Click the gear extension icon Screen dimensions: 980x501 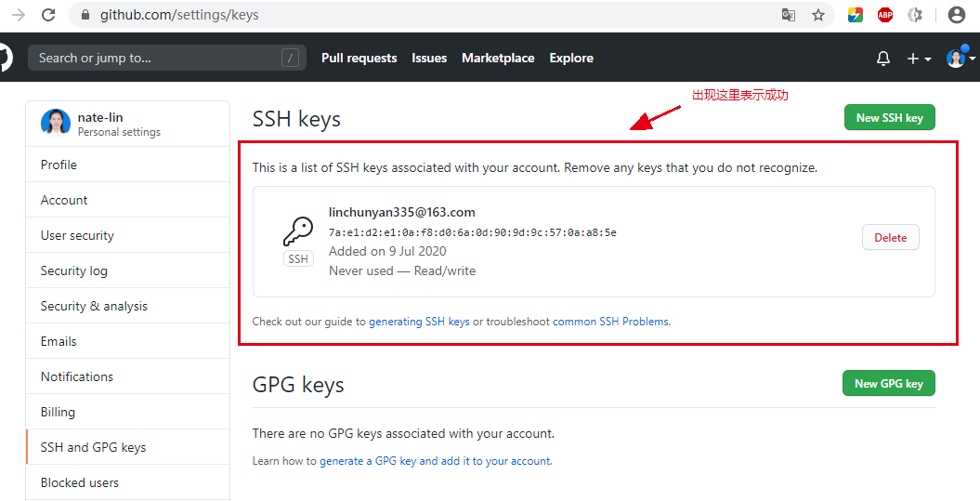[915, 15]
